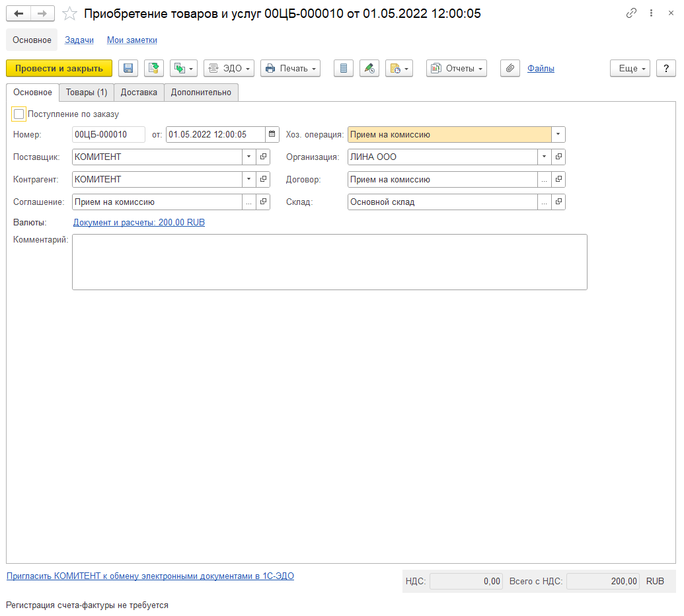Copy link using chain icon

[x=632, y=13]
